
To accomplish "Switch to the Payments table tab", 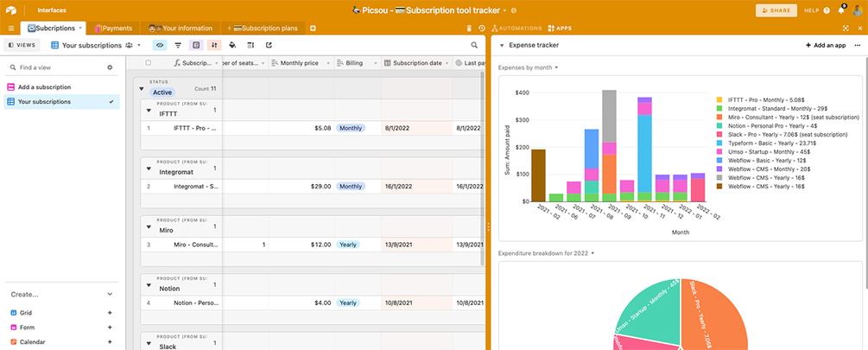I will coord(113,29).
